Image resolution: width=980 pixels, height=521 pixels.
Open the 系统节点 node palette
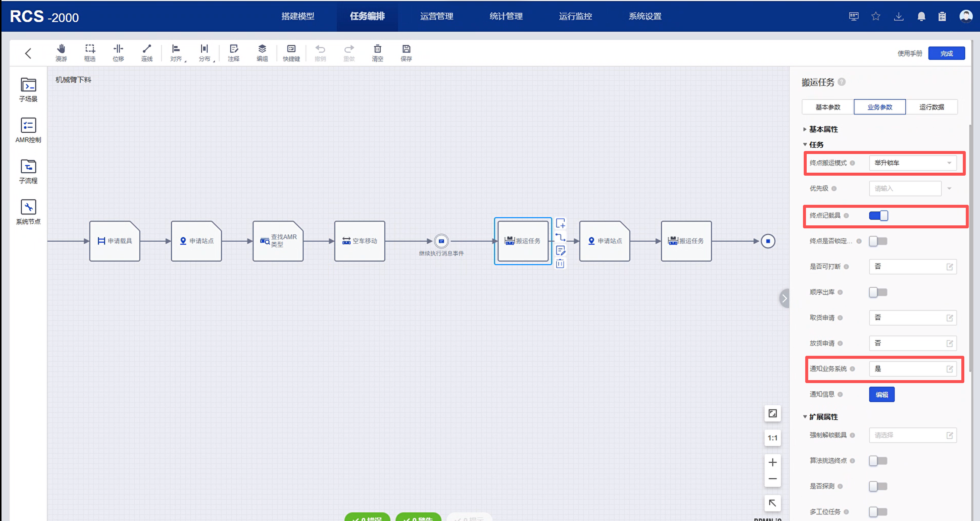click(x=28, y=213)
